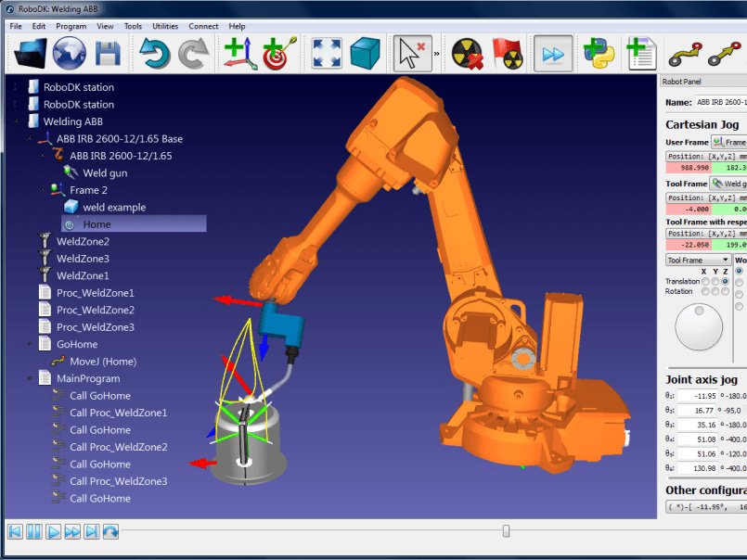The height and width of the screenshot is (560, 747).
Task: Collapse the Welding ABB station node
Action: (16, 121)
